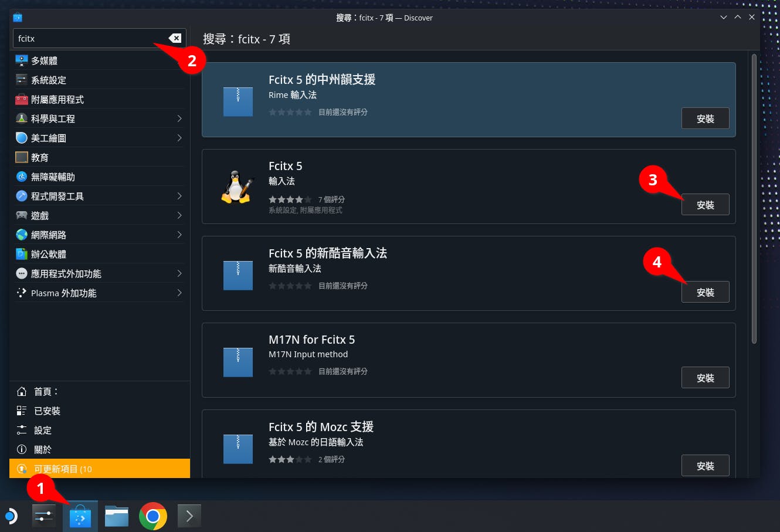780x532 pixels.
Task: Install M17N for Fcitx 5
Action: [705, 378]
